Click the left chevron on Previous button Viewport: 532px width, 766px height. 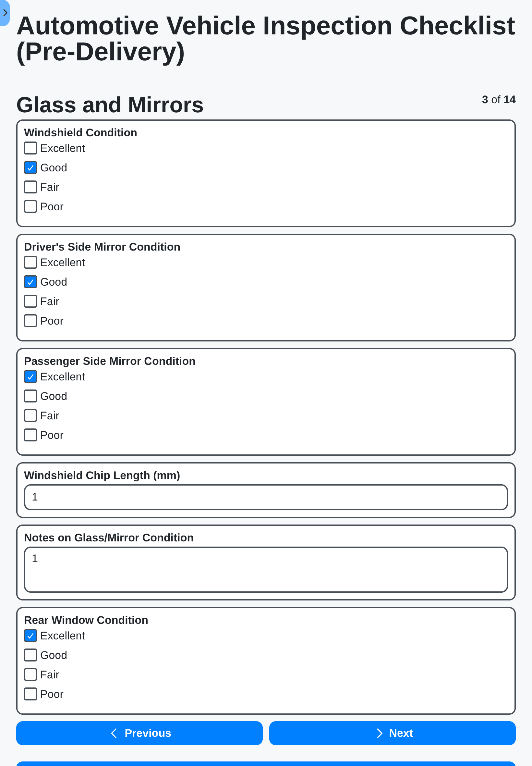point(114,733)
